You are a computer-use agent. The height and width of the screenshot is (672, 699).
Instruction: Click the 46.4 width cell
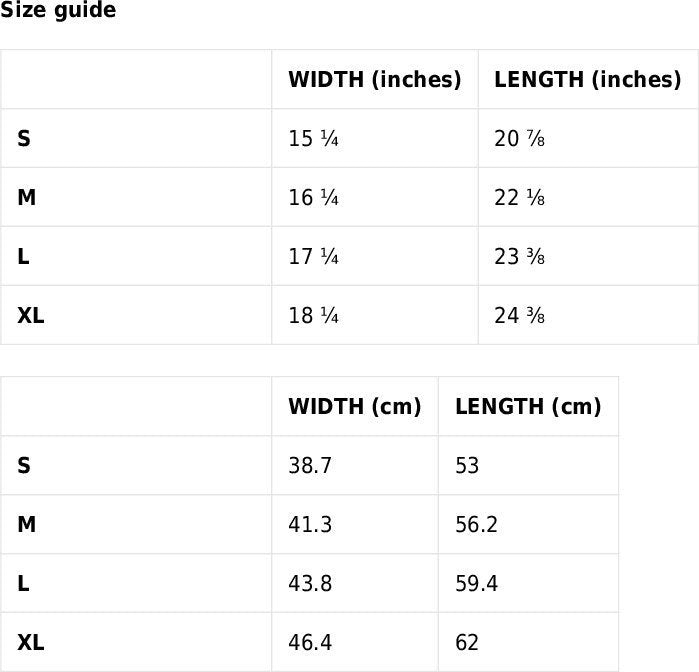(x=310, y=643)
